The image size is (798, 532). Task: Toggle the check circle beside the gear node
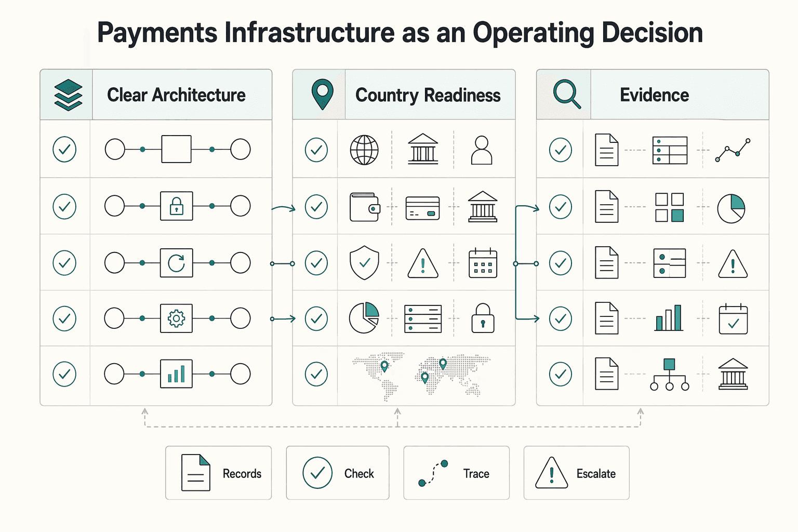pyautogui.click(x=64, y=318)
